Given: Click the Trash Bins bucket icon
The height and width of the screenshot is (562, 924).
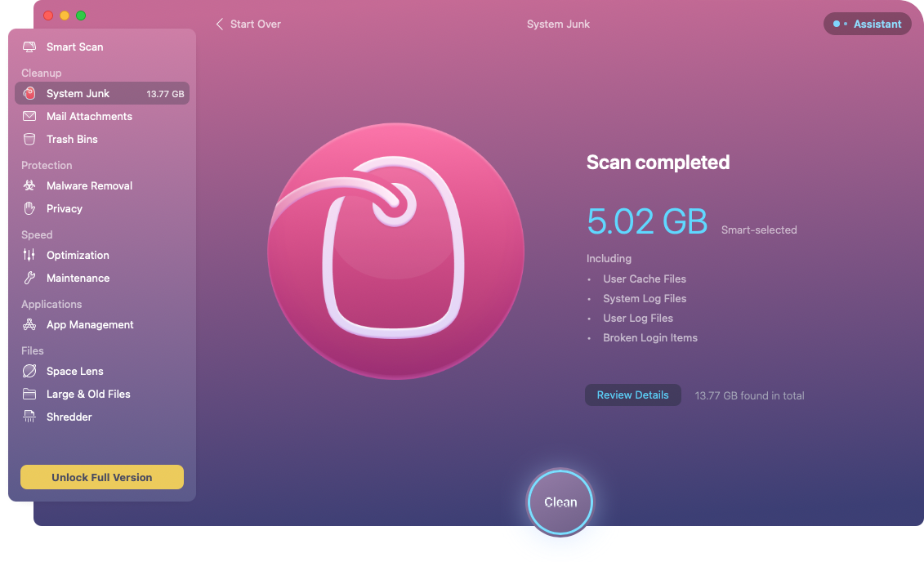Looking at the screenshot, I should [x=29, y=139].
